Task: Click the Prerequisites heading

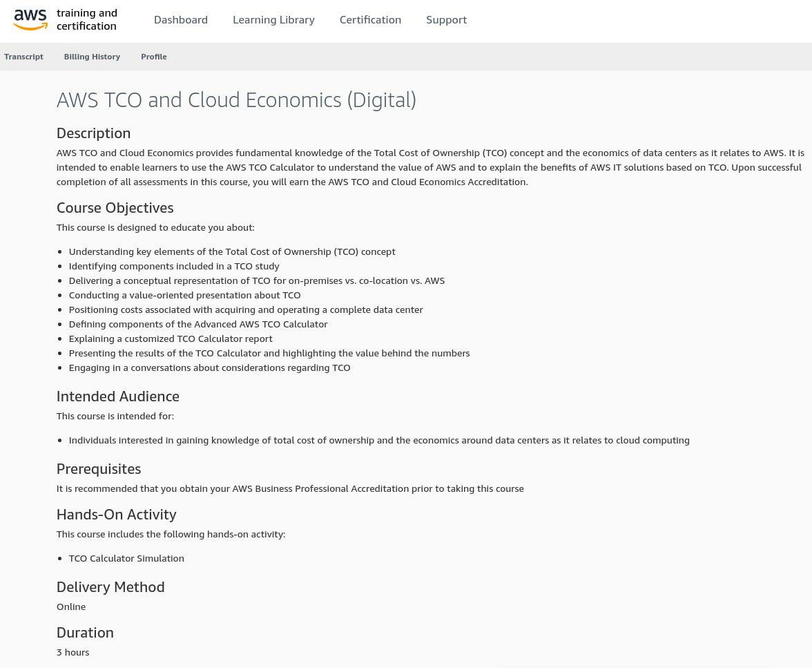Action: click(98, 469)
